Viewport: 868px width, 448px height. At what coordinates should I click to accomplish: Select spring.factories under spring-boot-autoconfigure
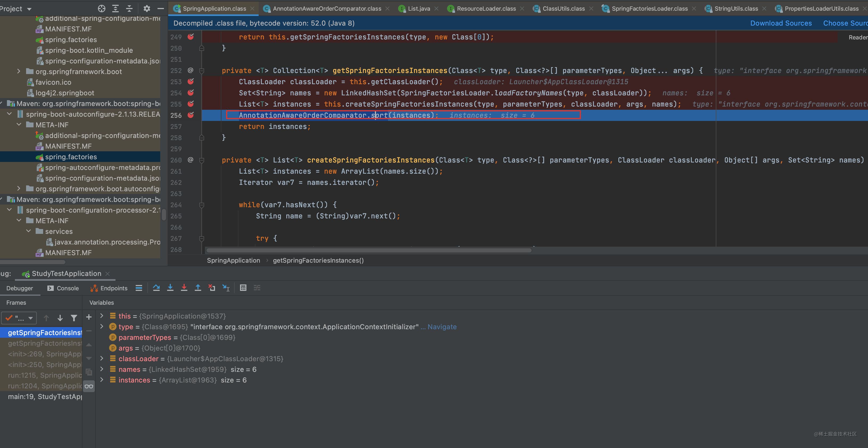(x=71, y=157)
